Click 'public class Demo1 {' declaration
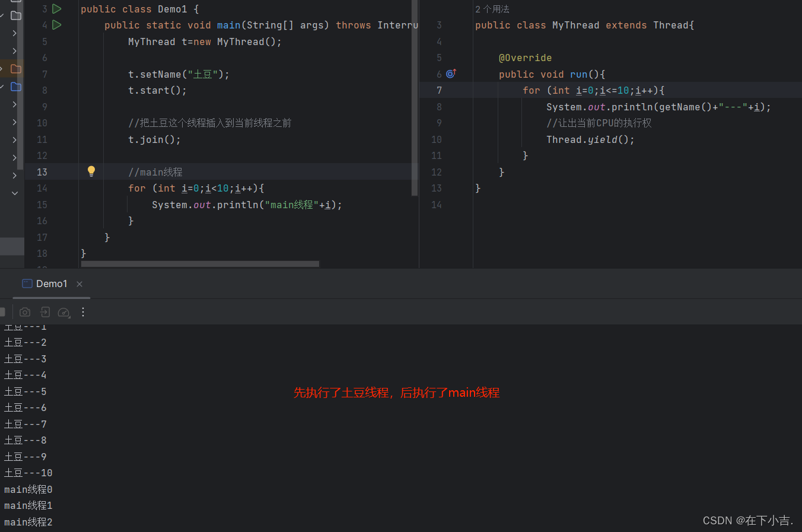 [x=140, y=9]
